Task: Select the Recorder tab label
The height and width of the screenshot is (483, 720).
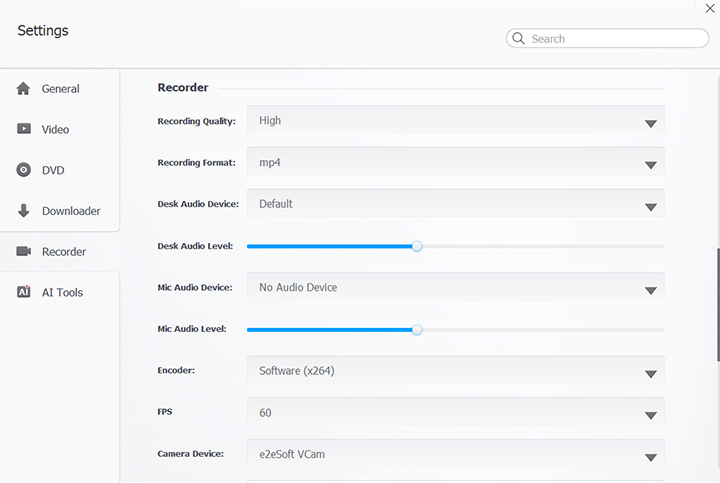Action: (64, 252)
